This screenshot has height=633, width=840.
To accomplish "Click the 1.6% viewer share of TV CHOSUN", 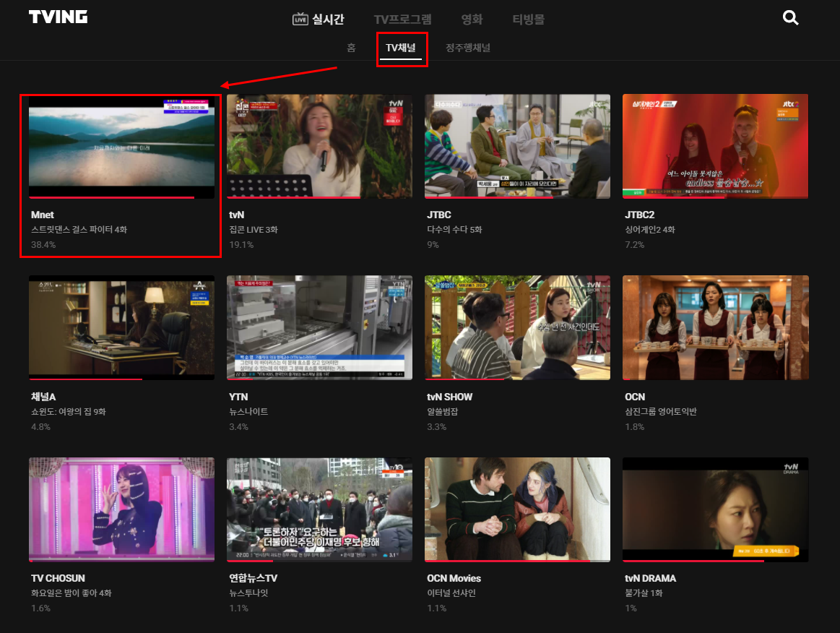I will coord(40,608).
